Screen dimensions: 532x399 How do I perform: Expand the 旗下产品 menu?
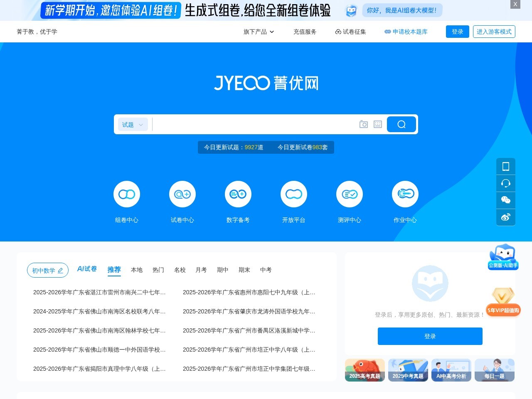pyautogui.click(x=259, y=32)
